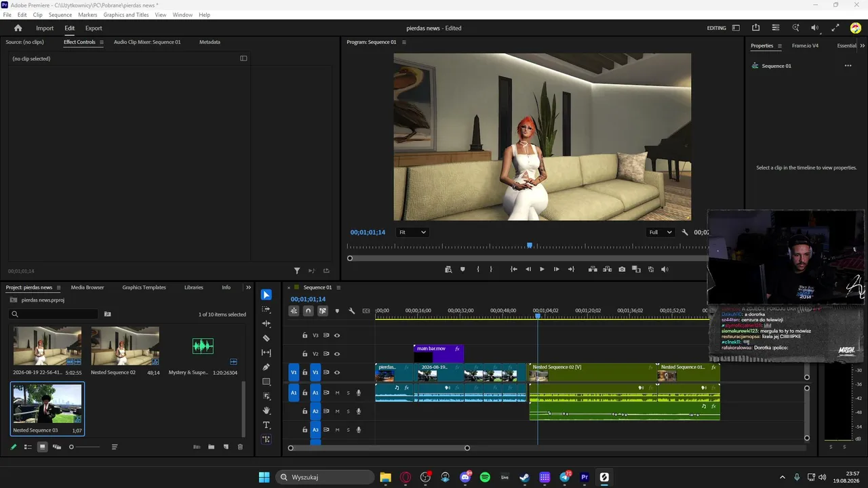Open Program Sequence 01 panel menu

coord(404,42)
